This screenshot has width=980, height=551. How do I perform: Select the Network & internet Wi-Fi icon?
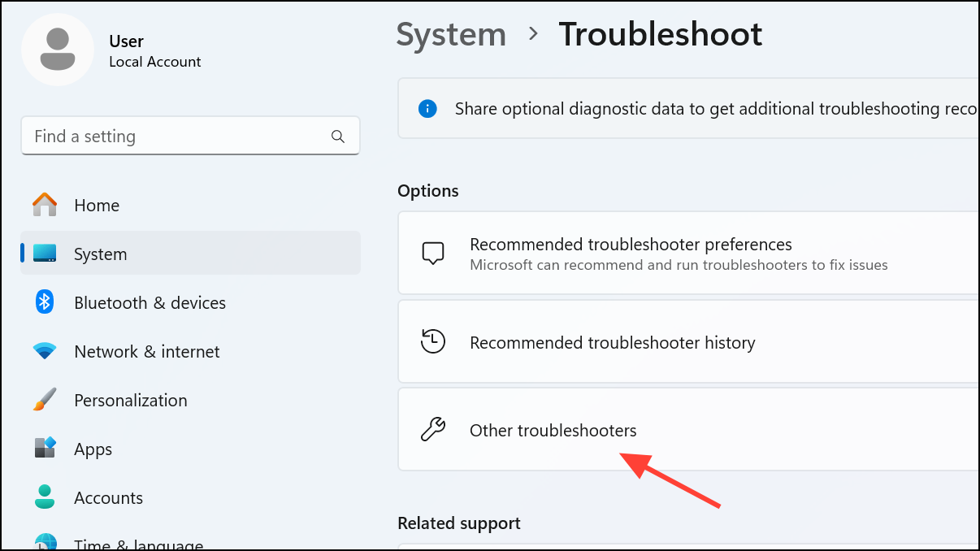coord(44,351)
